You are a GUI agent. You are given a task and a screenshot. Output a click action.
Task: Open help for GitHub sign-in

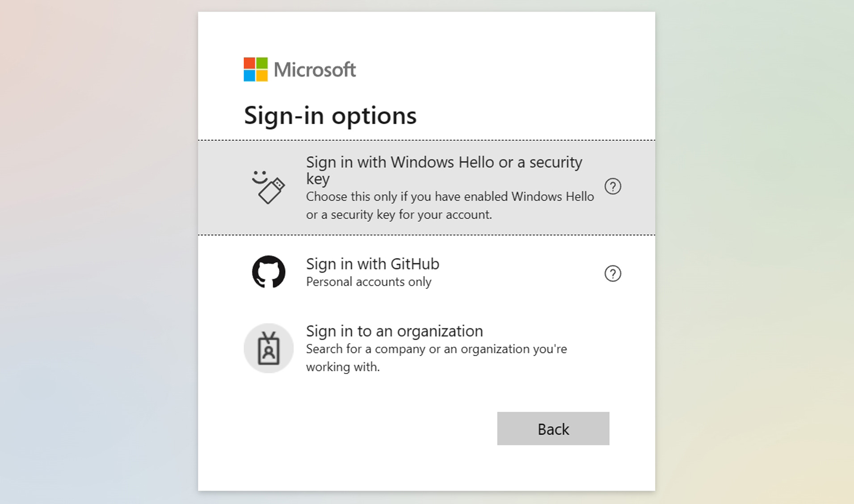(x=613, y=273)
